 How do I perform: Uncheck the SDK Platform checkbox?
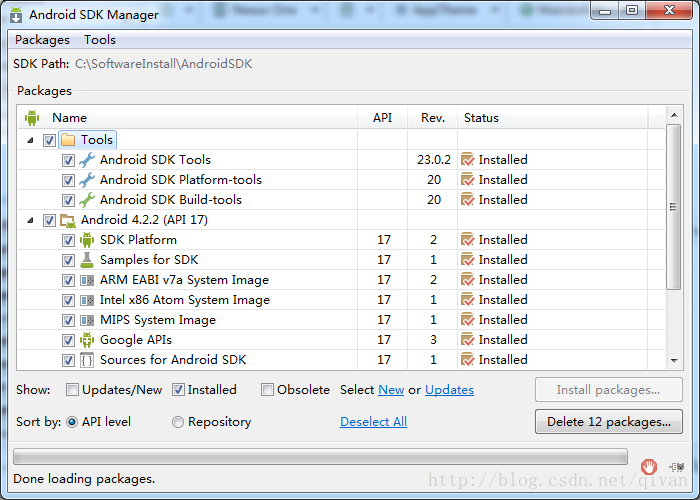(68, 241)
